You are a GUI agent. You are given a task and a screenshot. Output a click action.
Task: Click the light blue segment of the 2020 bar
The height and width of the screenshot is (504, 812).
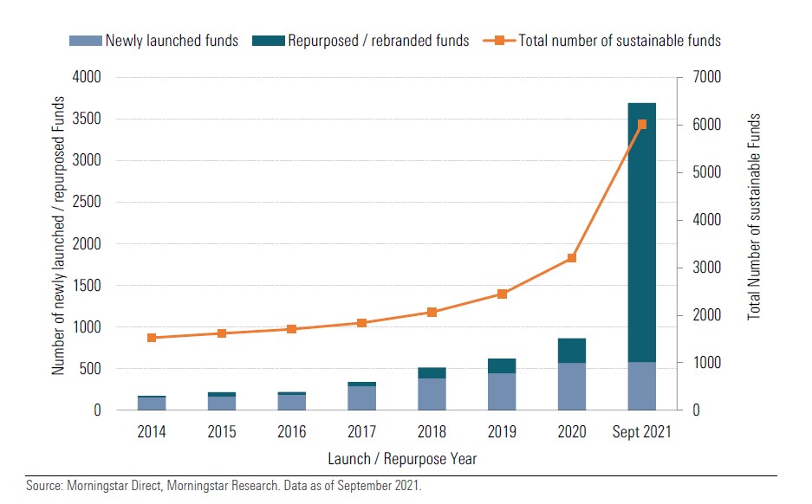pyautogui.click(x=572, y=386)
